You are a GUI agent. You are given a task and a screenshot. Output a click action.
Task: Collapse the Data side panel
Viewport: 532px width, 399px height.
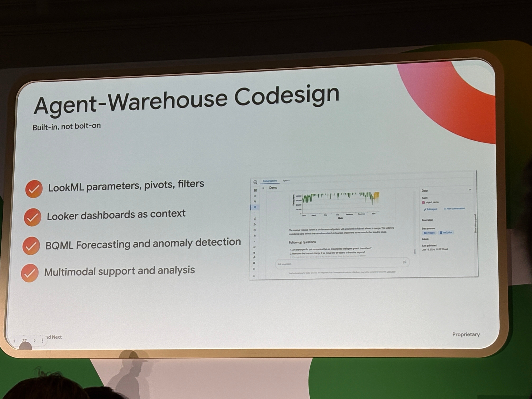tap(470, 190)
